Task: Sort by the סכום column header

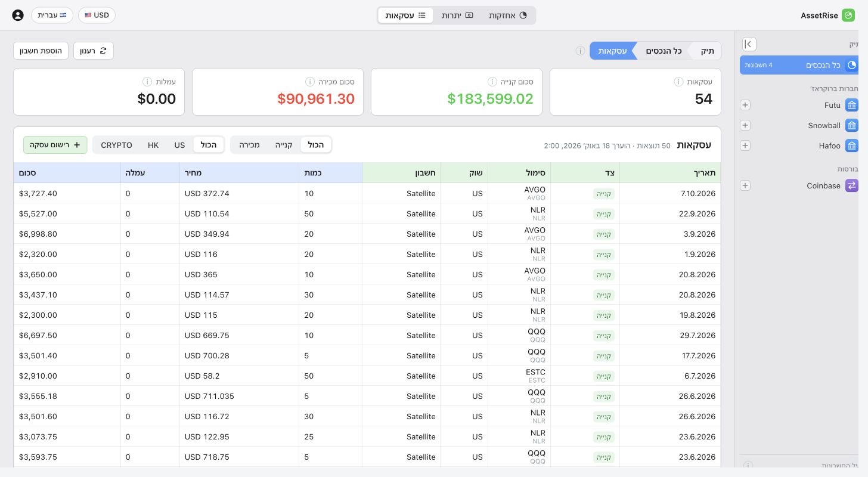Action: [x=67, y=173]
